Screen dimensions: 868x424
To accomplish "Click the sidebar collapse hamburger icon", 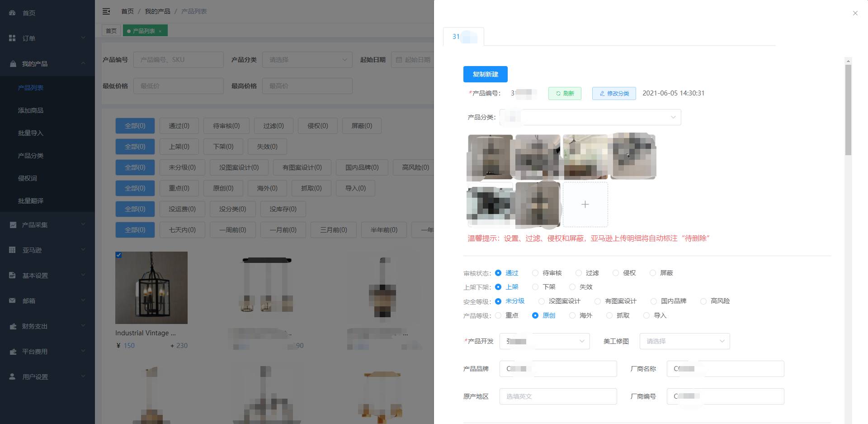I will 106,11.
